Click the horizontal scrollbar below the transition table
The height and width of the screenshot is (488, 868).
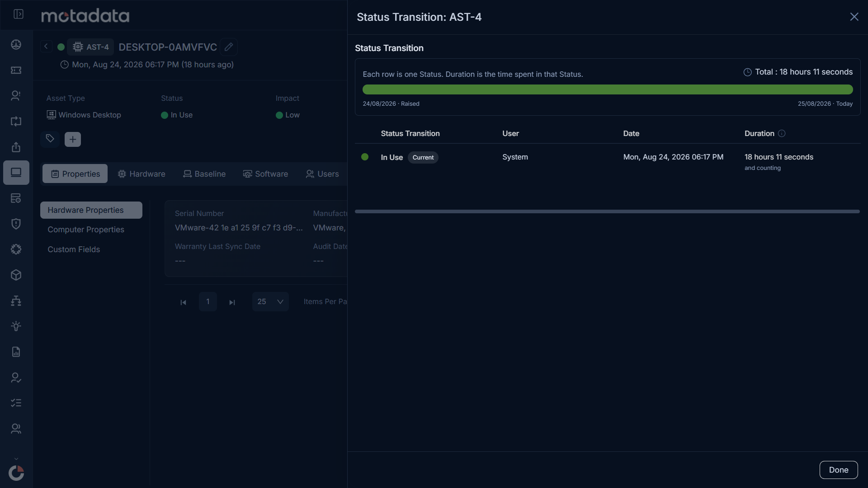[607, 211]
